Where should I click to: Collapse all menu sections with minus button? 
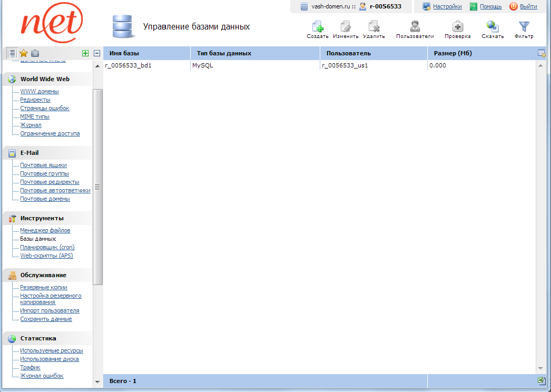[97, 53]
